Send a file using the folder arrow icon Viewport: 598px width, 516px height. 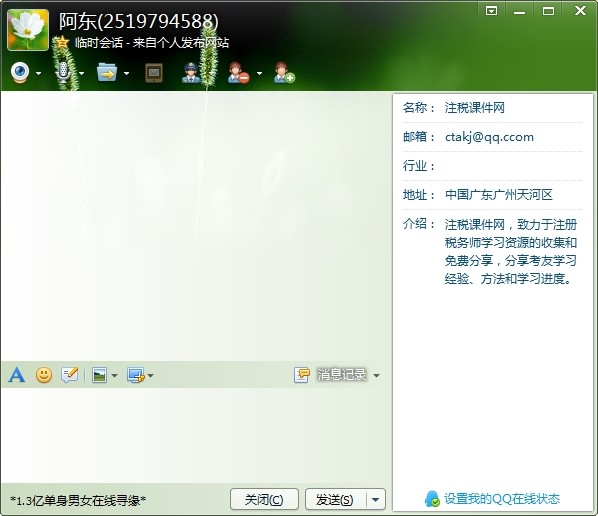107,72
